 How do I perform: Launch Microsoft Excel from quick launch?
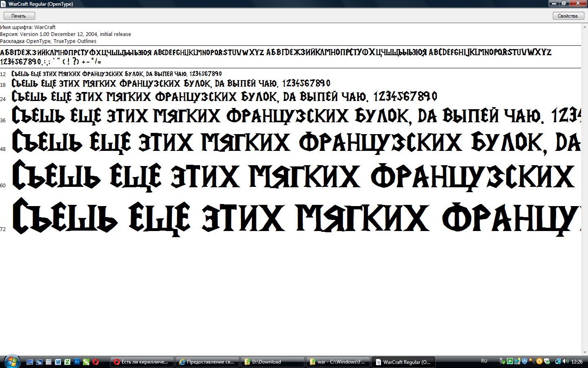(67, 362)
